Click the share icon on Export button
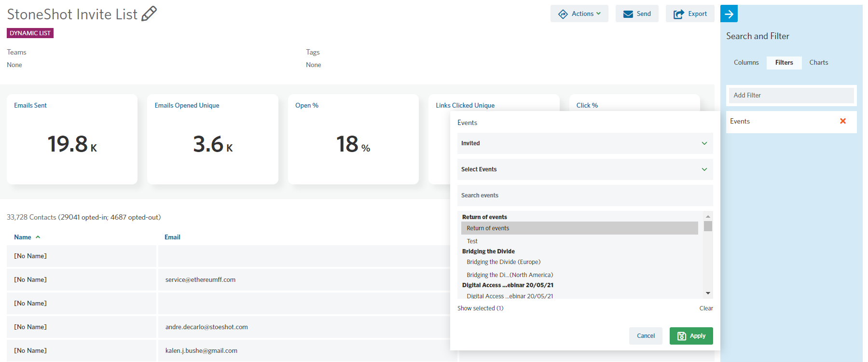The height and width of the screenshot is (362, 868). point(679,14)
